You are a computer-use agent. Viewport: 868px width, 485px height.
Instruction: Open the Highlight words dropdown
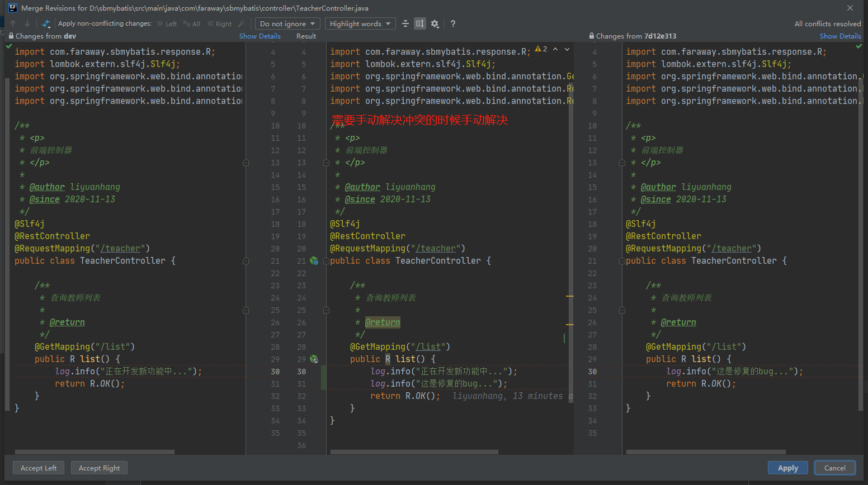click(360, 23)
